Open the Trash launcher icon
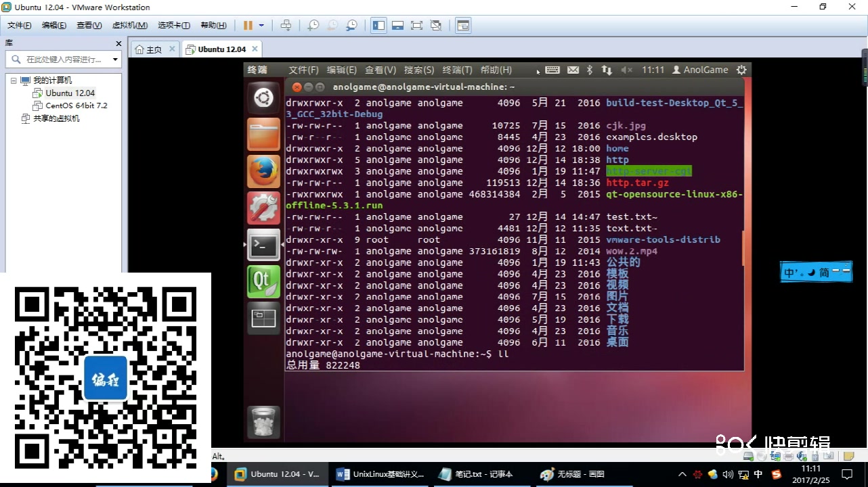This screenshot has width=868, height=487. 263,421
